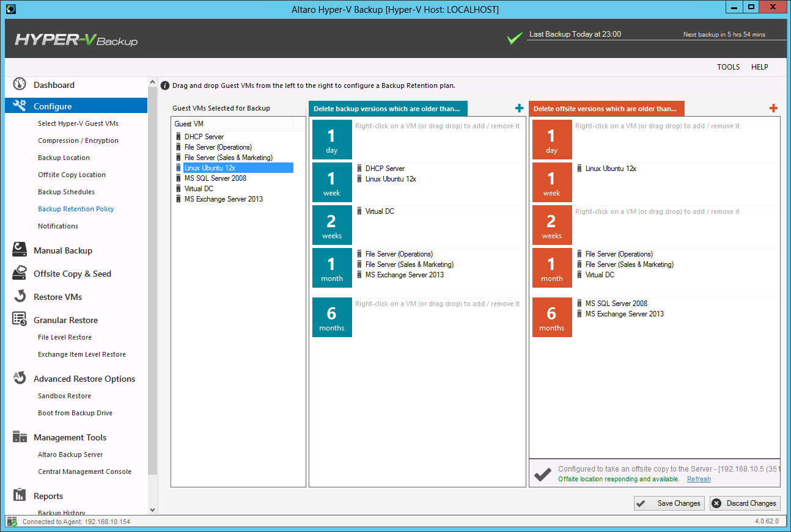Click the Delete offsite versions orange header

pos(606,109)
